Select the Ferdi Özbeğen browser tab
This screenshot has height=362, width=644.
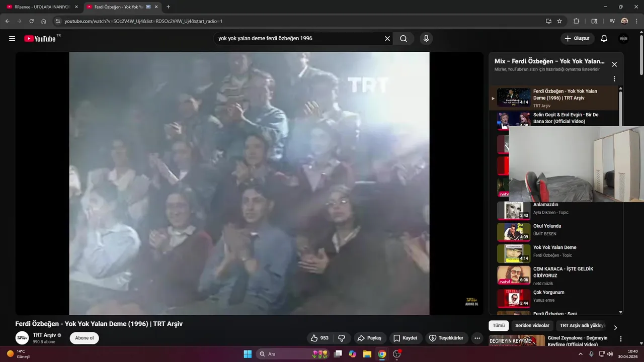(122, 7)
